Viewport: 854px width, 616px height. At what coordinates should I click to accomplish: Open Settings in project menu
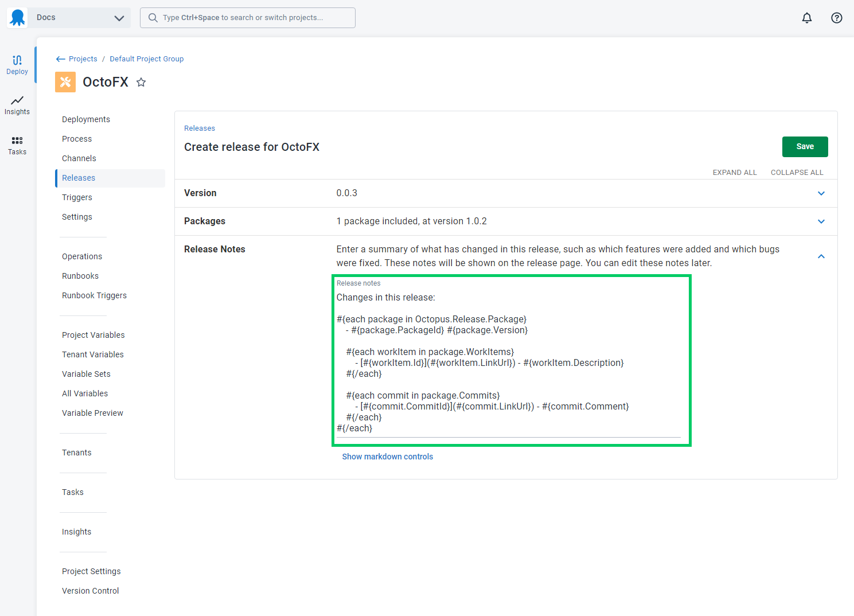click(x=77, y=217)
